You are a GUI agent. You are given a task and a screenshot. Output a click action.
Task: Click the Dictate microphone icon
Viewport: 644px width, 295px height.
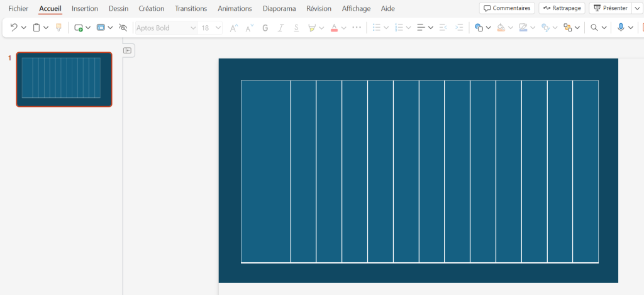(x=621, y=28)
